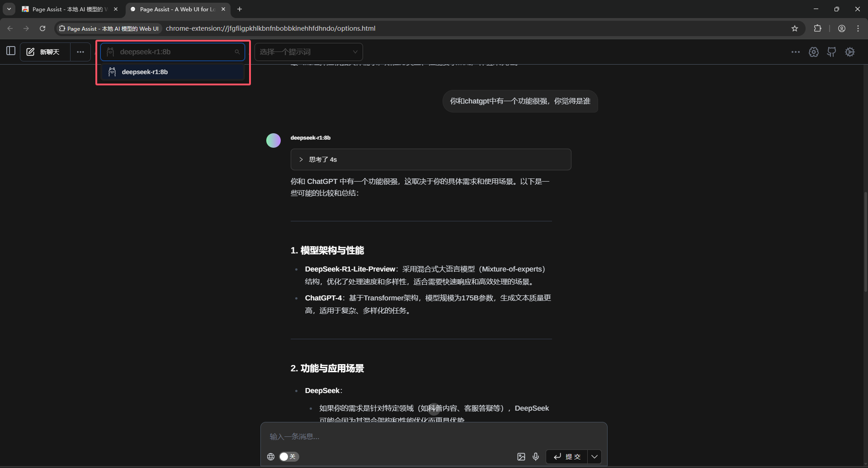
Task: Open a new browser tab
Action: 240,9
